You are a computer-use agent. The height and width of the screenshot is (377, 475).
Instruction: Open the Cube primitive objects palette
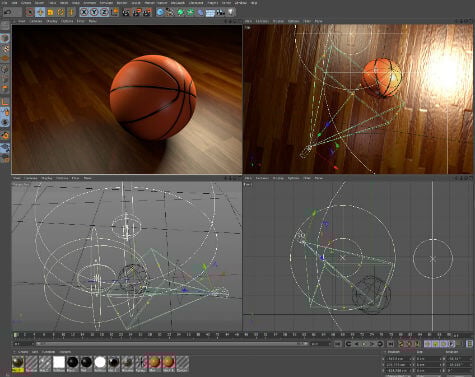click(160, 12)
